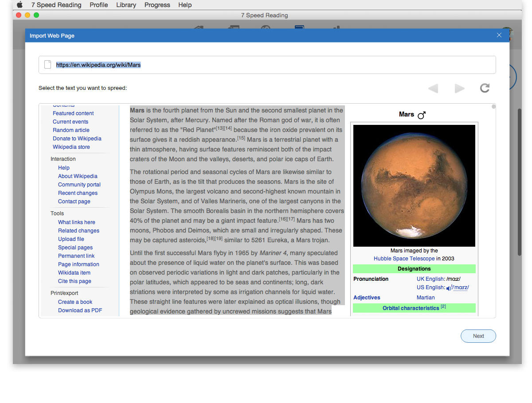
Task: Click the reload page icon
Action: 485,88
